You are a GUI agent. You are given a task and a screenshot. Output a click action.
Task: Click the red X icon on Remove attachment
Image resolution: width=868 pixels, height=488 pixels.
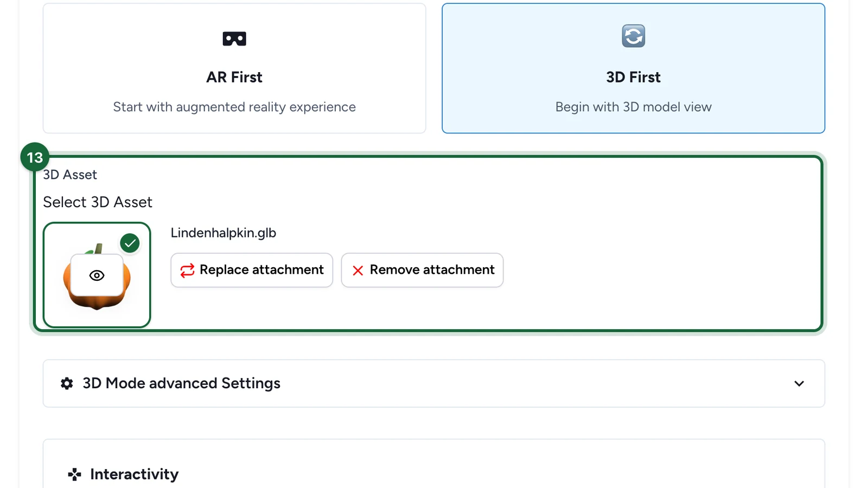(x=358, y=270)
